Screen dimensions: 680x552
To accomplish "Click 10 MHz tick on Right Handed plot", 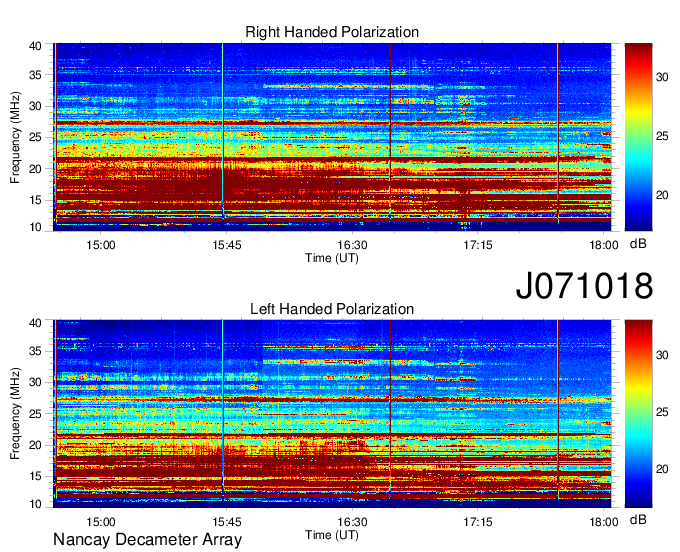I will pos(35,227).
